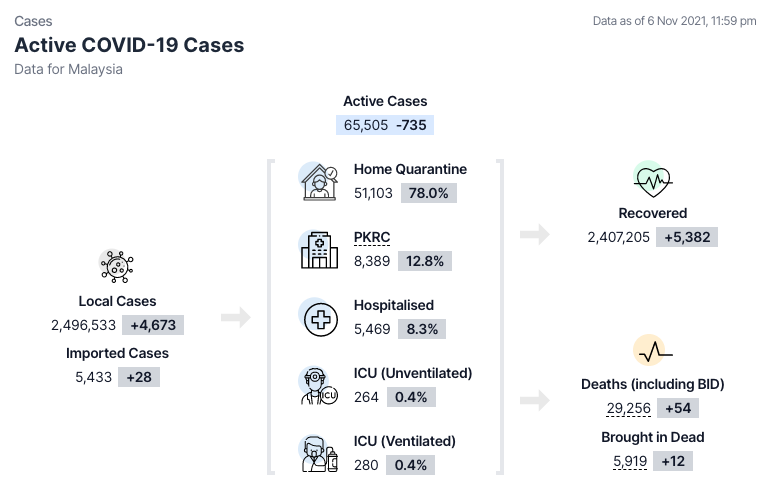Click the arrow next to Local Cases
Viewport: 772px width, 493px height.
tap(235, 318)
